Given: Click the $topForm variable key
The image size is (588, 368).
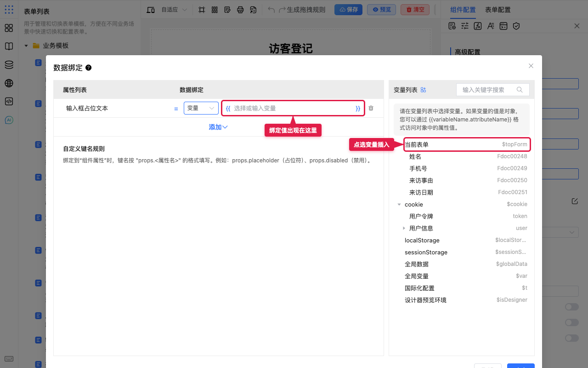Looking at the screenshot, I should [514, 144].
